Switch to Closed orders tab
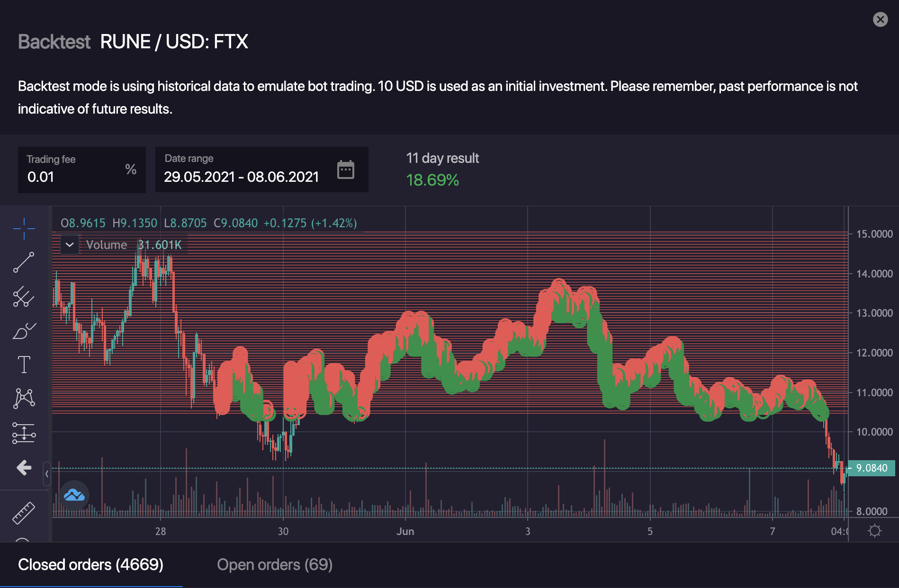This screenshot has height=588, width=899. (90, 565)
